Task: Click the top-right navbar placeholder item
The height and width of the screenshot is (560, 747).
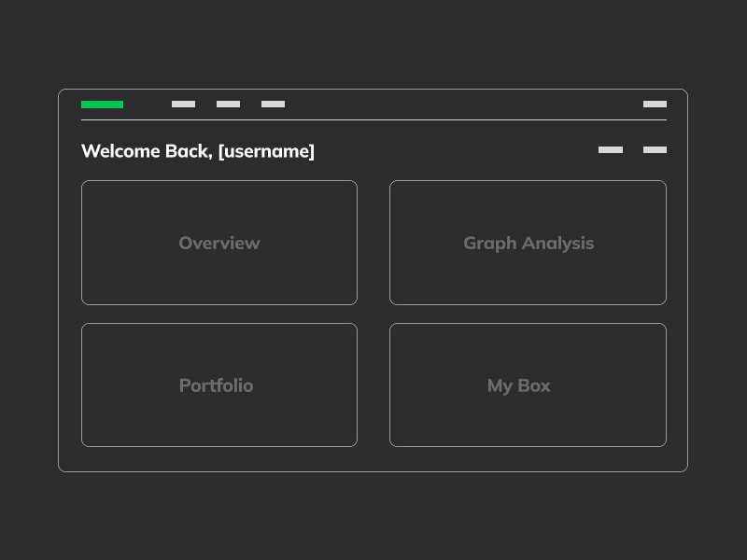Action: 655,104
